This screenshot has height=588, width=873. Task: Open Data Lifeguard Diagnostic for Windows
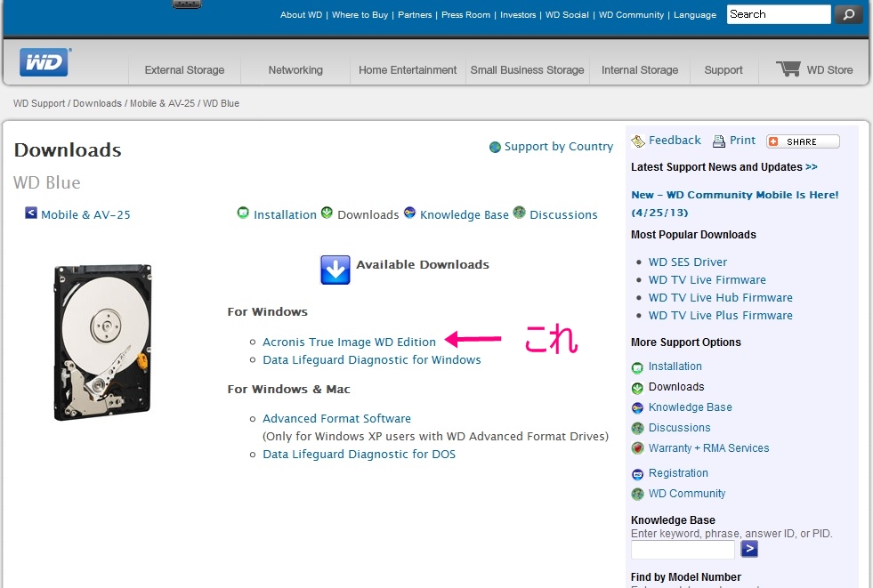[x=372, y=360]
